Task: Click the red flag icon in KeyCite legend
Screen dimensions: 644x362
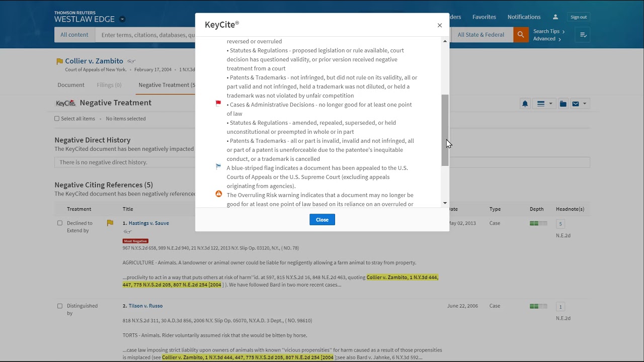Action: [x=218, y=103]
